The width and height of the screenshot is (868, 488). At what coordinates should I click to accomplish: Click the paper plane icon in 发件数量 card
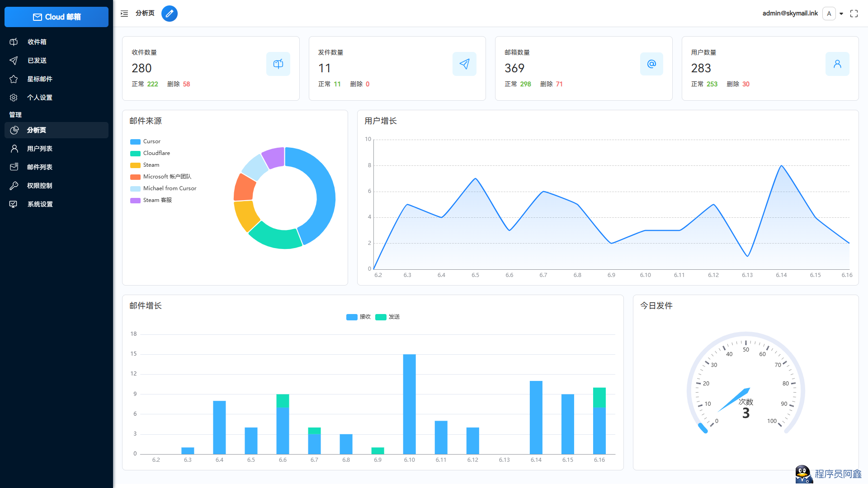coord(464,64)
